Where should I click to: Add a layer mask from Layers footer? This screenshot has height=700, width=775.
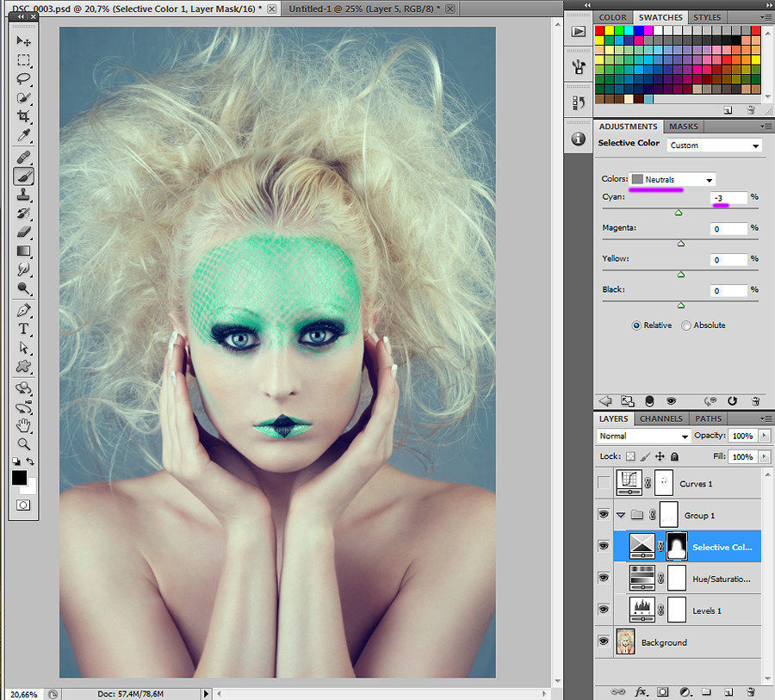point(663,692)
